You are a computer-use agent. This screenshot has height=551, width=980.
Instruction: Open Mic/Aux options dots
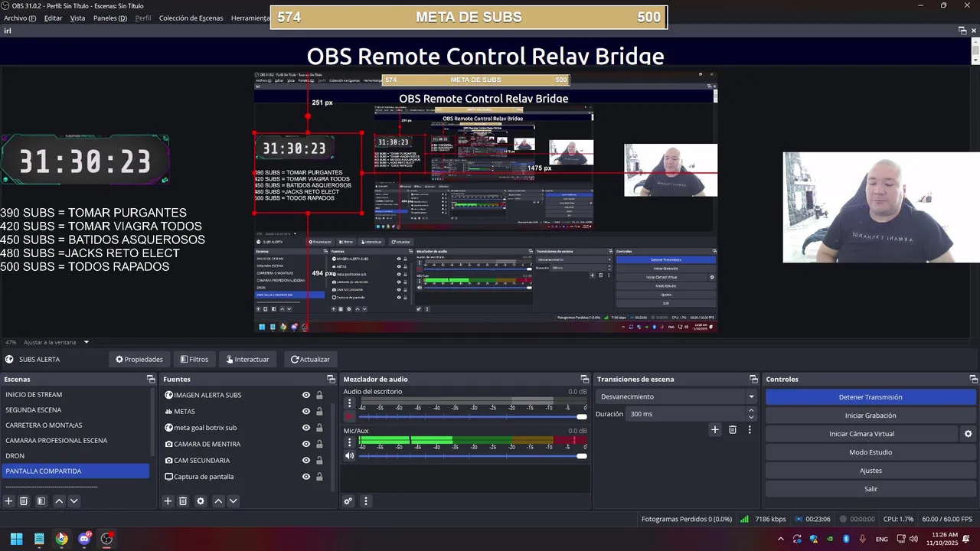(350, 442)
